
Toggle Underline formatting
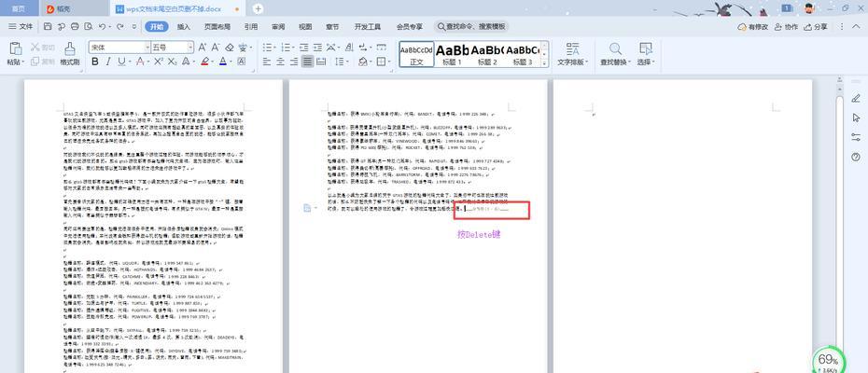point(120,62)
